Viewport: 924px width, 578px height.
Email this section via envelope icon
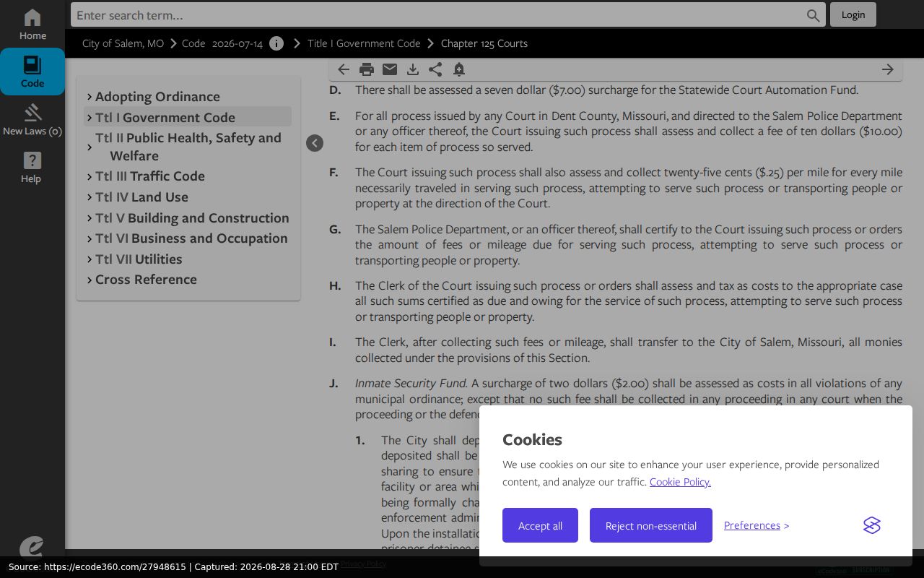pos(390,69)
